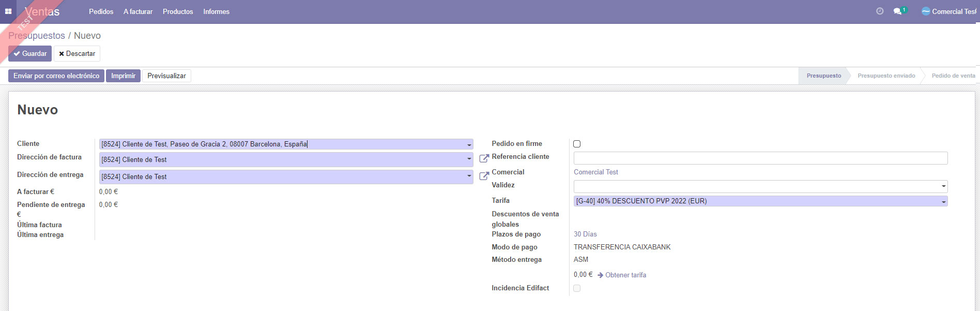
Task: Open external link for Dirección de factura
Action: pyautogui.click(x=484, y=159)
